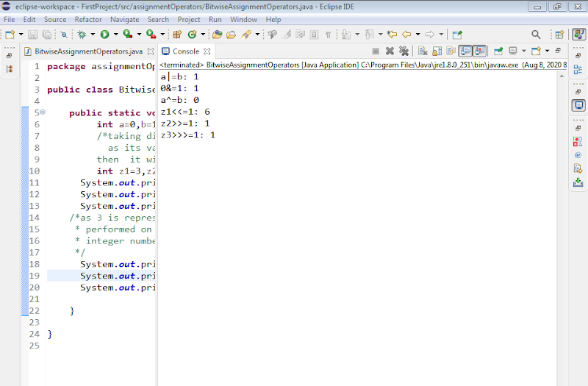Screen dimensions: 588x386
Task: Toggle Show Console When Standard Error Changes
Action: (479, 51)
